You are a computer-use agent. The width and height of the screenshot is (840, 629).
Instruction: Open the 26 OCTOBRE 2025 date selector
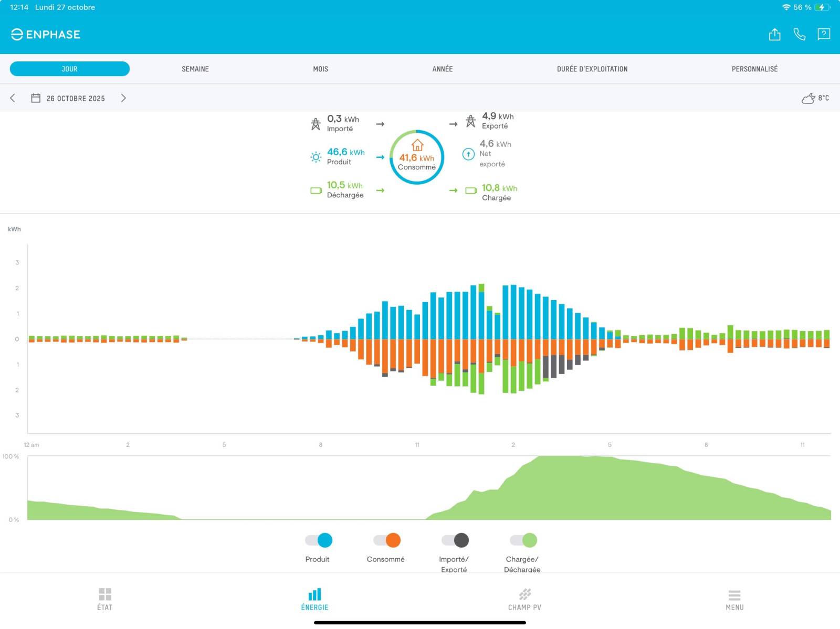[x=76, y=99]
